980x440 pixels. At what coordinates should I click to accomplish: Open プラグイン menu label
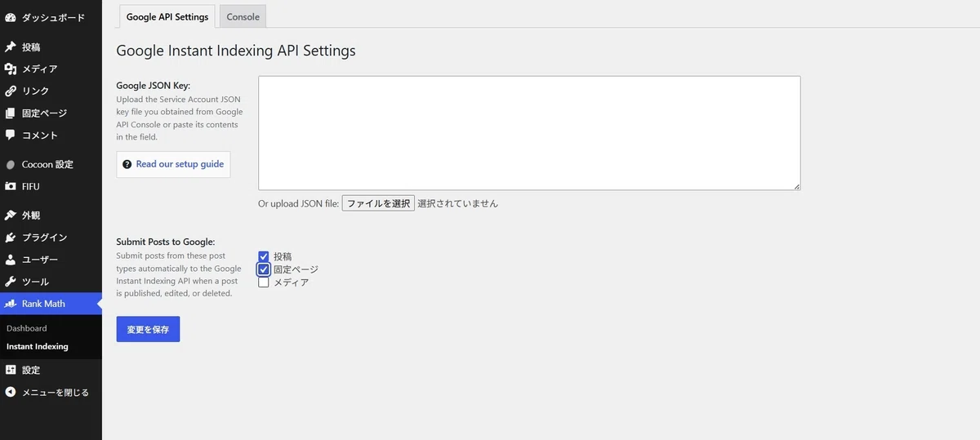[x=44, y=238]
